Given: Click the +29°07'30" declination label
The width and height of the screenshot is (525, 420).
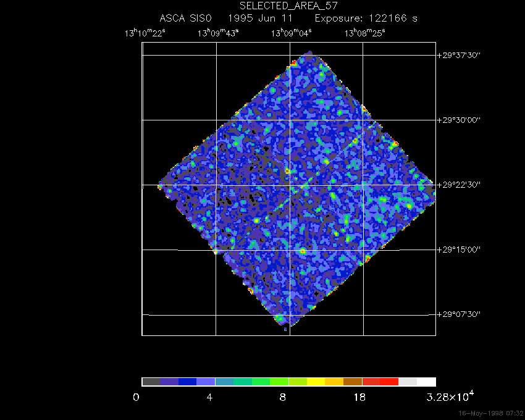Looking at the screenshot, I should (459, 314).
